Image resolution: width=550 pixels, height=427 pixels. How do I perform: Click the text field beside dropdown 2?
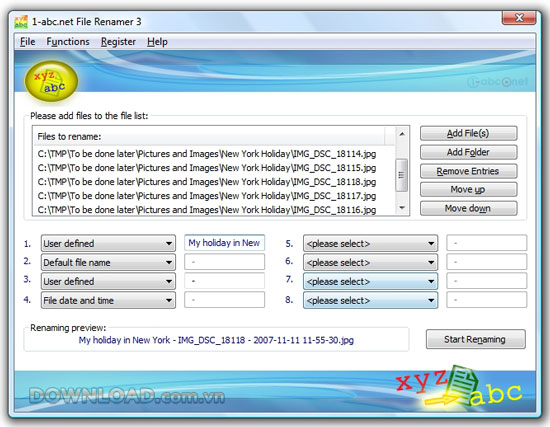pyautogui.click(x=224, y=262)
